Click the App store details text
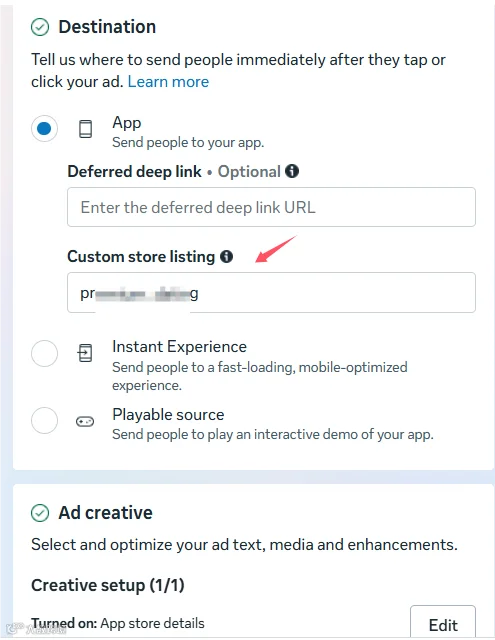Viewport: 495px width, 640px height. click(x=152, y=623)
